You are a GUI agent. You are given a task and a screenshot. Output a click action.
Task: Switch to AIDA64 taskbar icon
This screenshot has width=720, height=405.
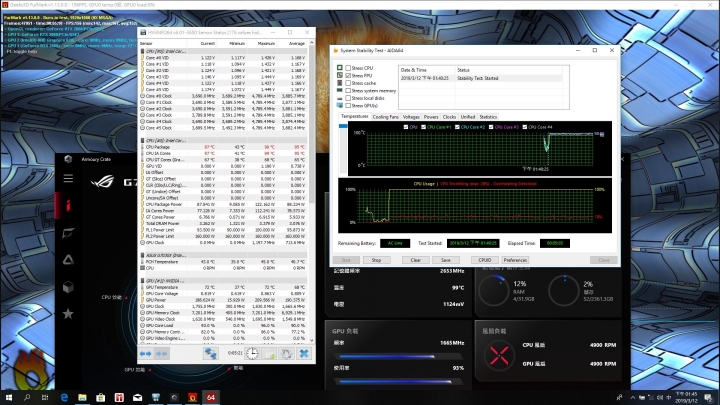(211, 397)
